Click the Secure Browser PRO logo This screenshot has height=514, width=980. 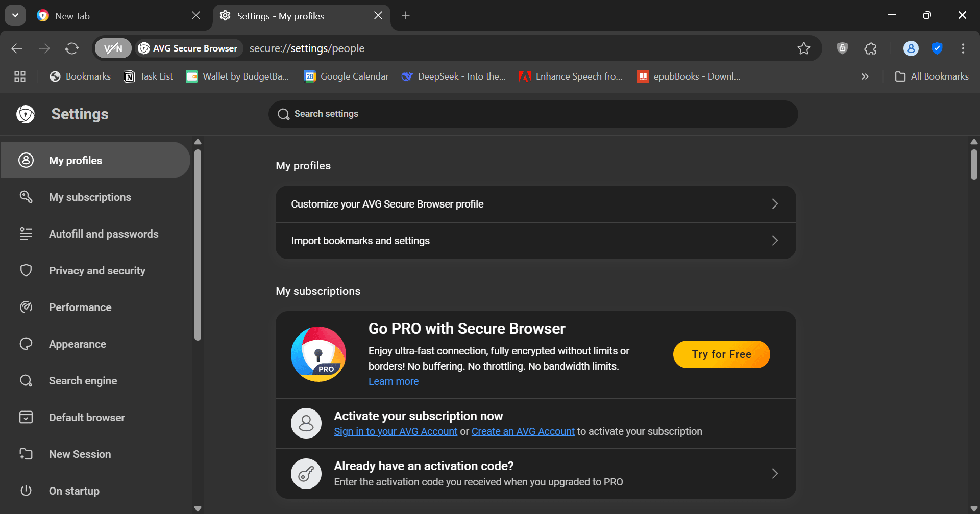click(x=318, y=354)
